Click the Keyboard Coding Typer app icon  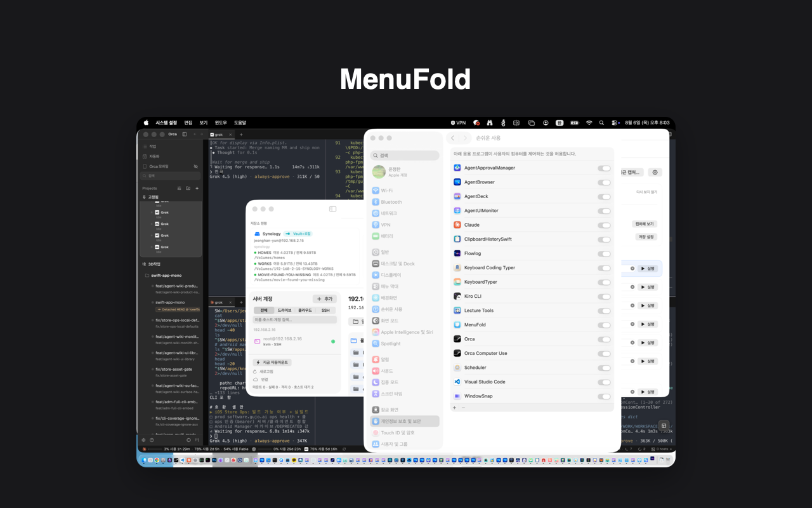[x=457, y=267]
